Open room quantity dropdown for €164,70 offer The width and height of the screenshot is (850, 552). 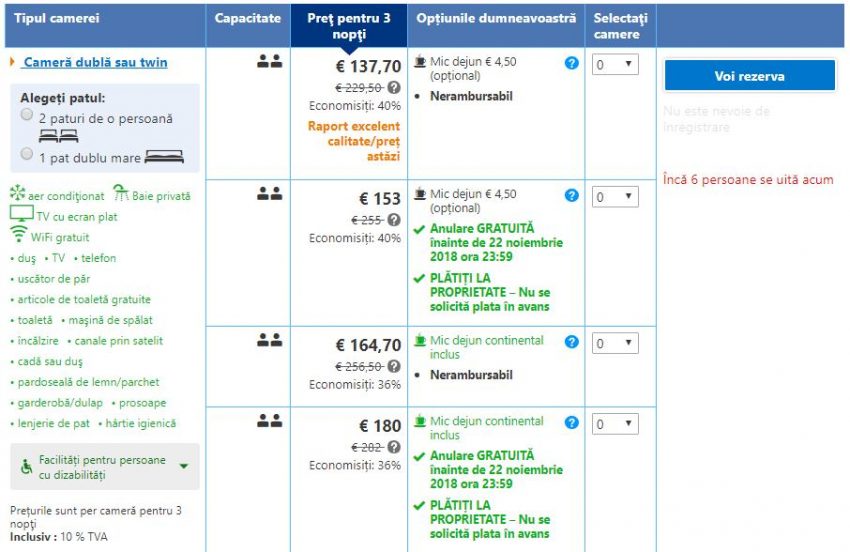(x=615, y=344)
